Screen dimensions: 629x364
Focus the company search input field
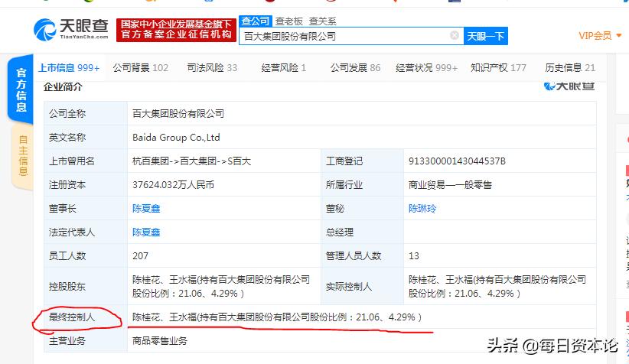[351, 36]
